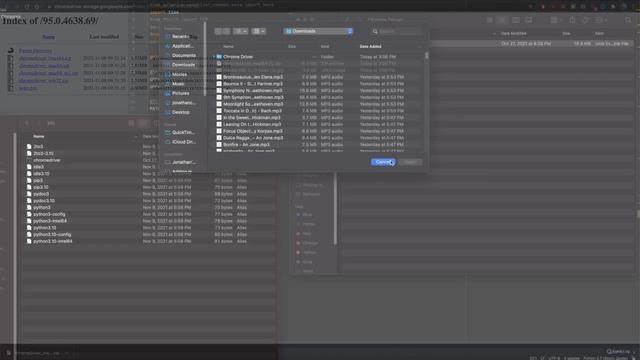
Task: Open the notes.txt link on the index page
Action: [27, 88]
